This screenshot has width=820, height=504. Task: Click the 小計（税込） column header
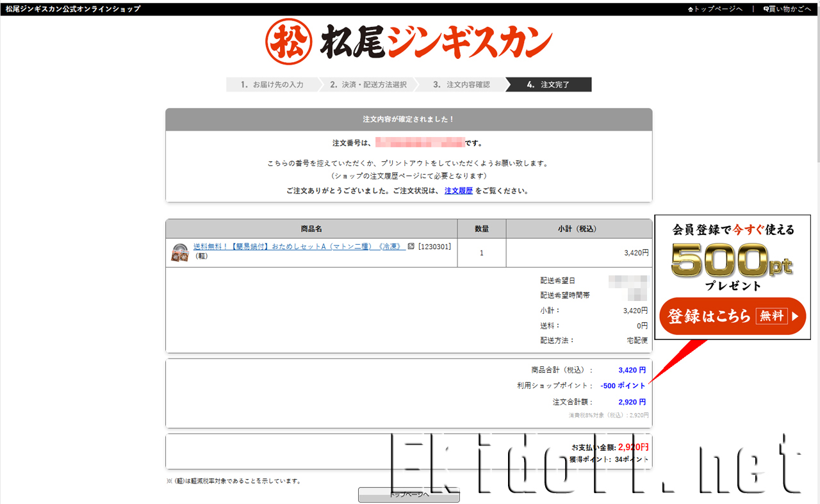click(579, 229)
